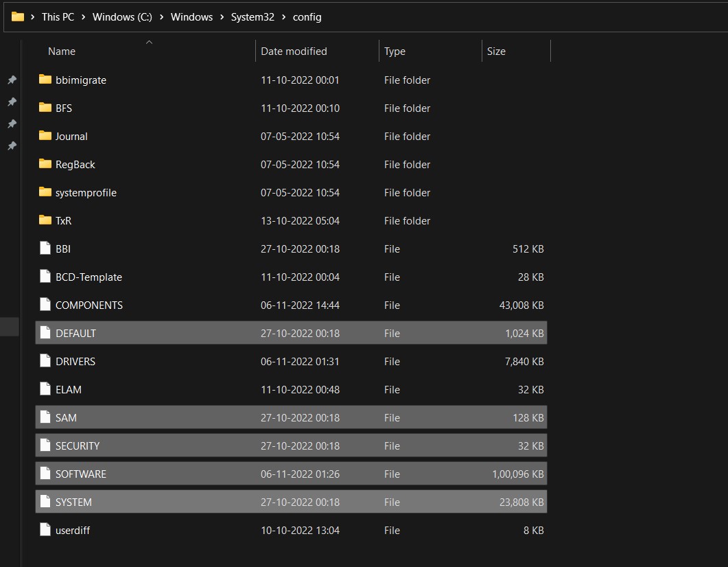Sort files by Date modified header
Viewport: 728px width, 567px height.
point(293,51)
